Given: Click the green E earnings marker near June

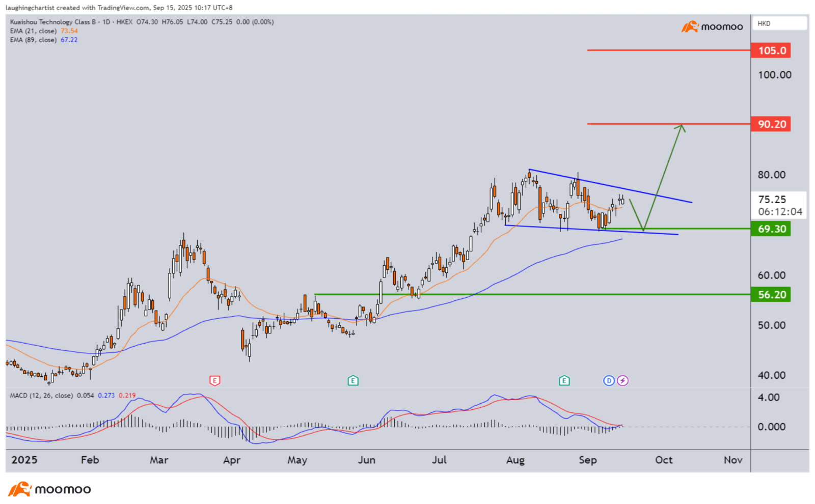Looking at the screenshot, I should click(x=353, y=380).
